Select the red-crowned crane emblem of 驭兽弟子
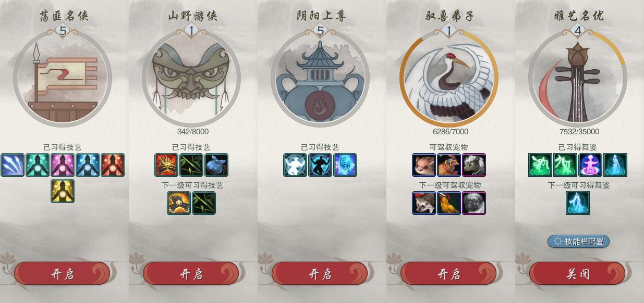 (x=449, y=78)
